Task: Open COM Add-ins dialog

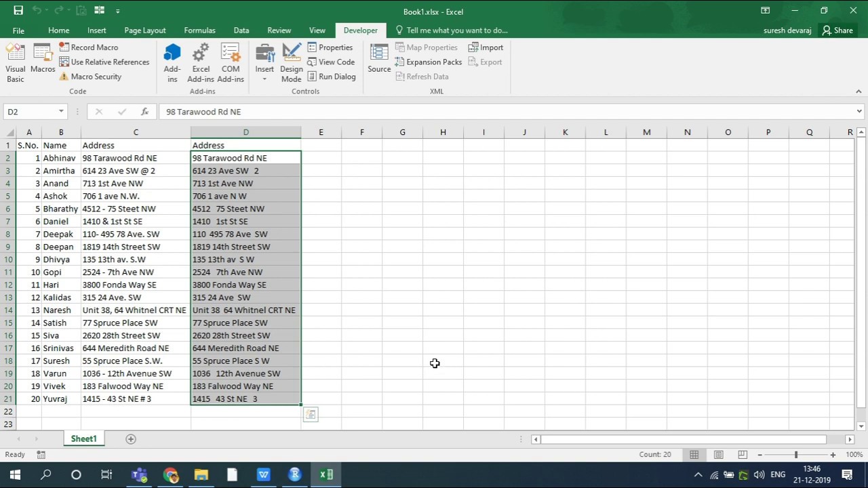Action: click(231, 63)
